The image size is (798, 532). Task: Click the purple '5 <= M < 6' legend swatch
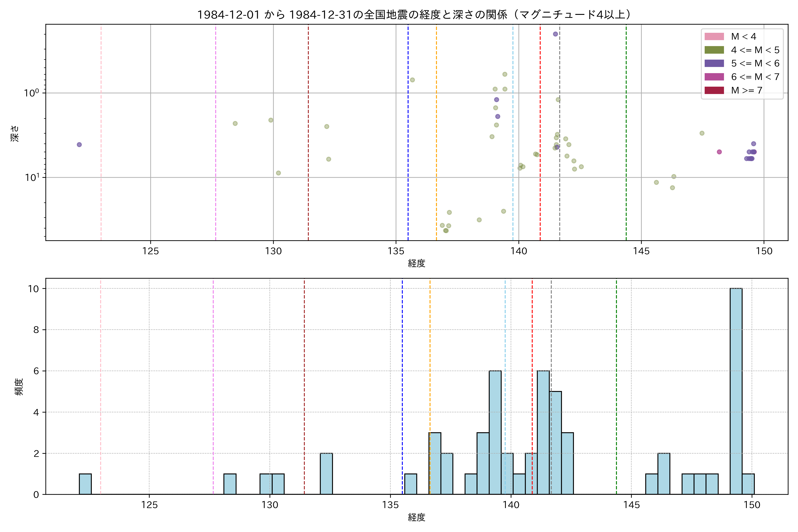point(714,63)
